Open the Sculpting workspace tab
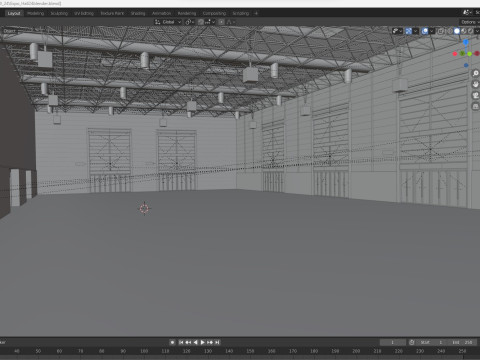The width and height of the screenshot is (480, 360). tap(59, 13)
